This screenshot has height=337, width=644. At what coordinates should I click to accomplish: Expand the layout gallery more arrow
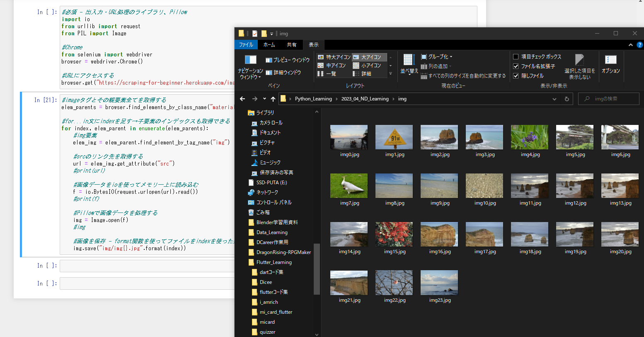pos(390,74)
